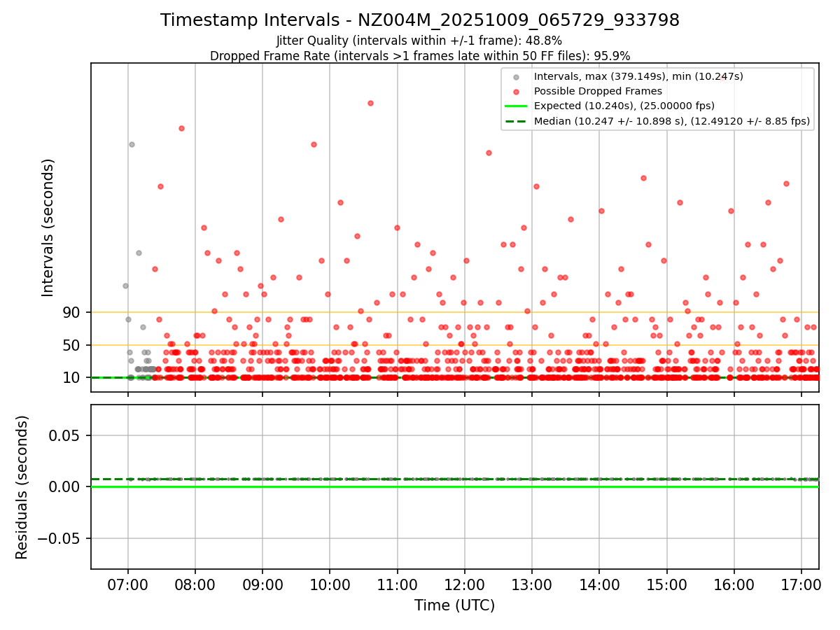Click the Jitter Quality 48.8% subtitle
The height and width of the screenshot is (630, 840).
[419, 41]
